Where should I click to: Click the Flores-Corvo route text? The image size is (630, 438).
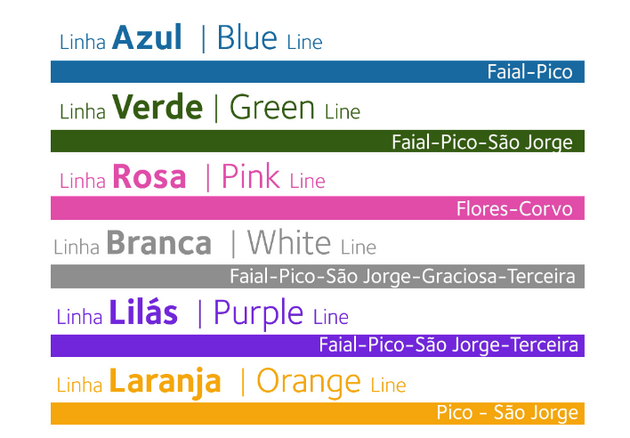click(514, 209)
